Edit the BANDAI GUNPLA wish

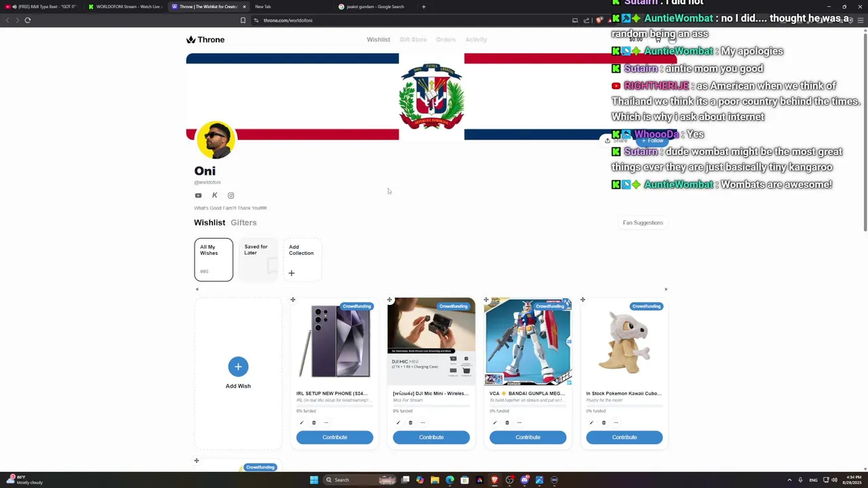tap(494, 422)
